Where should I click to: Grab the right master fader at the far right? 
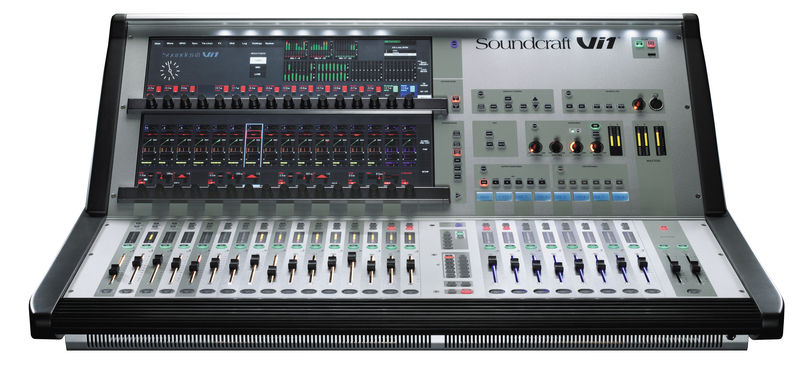(694, 266)
